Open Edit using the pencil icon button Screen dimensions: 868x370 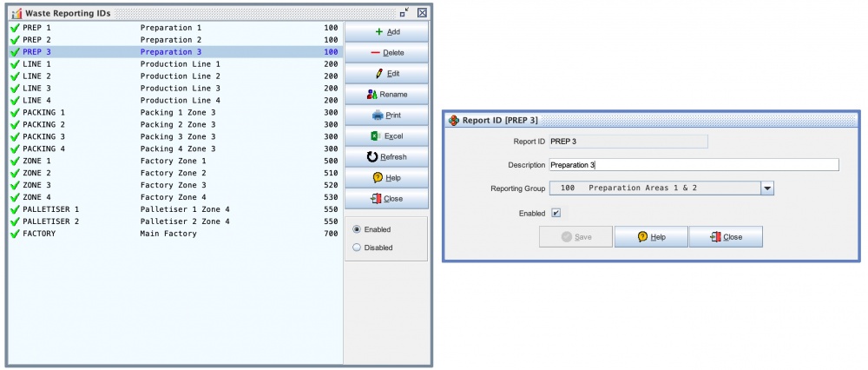click(386, 74)
